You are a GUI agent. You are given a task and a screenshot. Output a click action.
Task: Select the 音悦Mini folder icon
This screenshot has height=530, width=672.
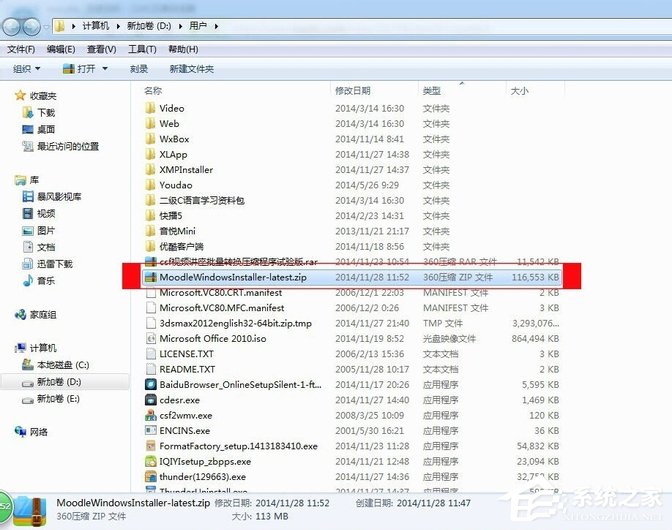pos(150,231)
